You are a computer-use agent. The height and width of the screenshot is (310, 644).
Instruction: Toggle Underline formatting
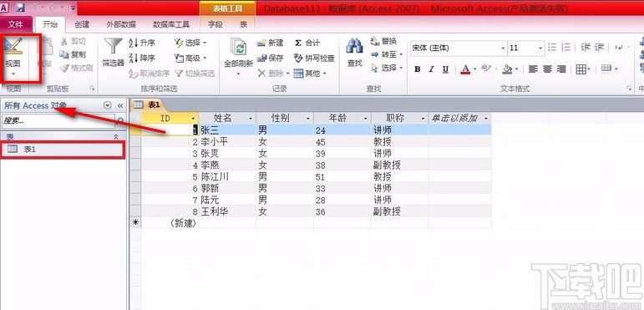[445, 69]
